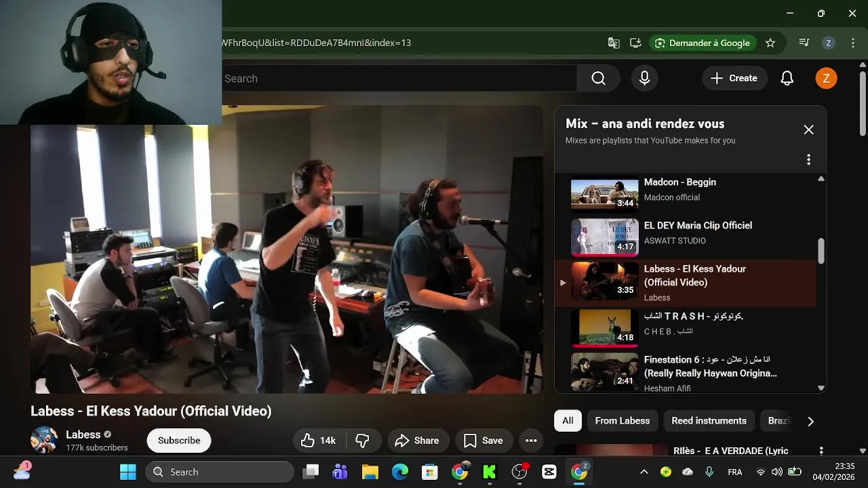Click the Windows taskbar search box
This screenshot has height=488, width=868.
(x=220, y=472)
